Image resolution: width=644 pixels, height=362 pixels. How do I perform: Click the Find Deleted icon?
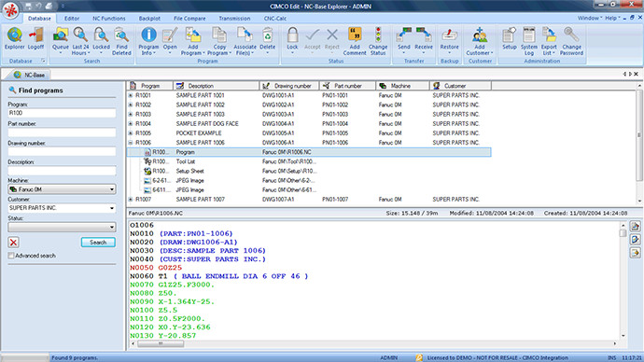[x=121, y=41]
